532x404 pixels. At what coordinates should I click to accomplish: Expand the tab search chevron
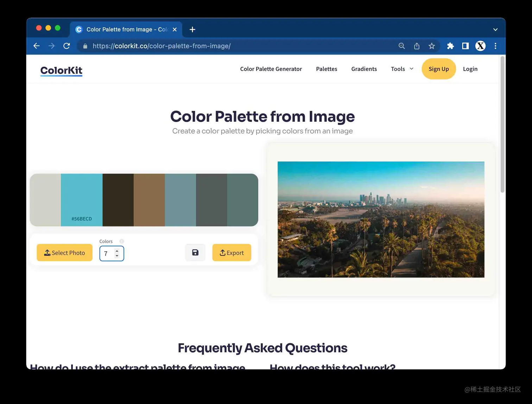coord(495,30)
